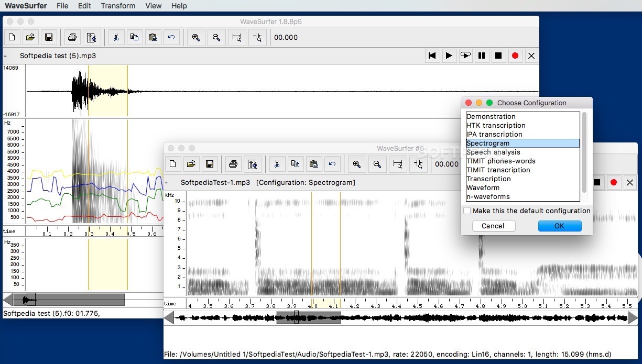The height and width of the screenshot is (364, 642).
Task: Select TIMIT phones-words configuration
Action: pyautogui.click(x=523, y=161)
